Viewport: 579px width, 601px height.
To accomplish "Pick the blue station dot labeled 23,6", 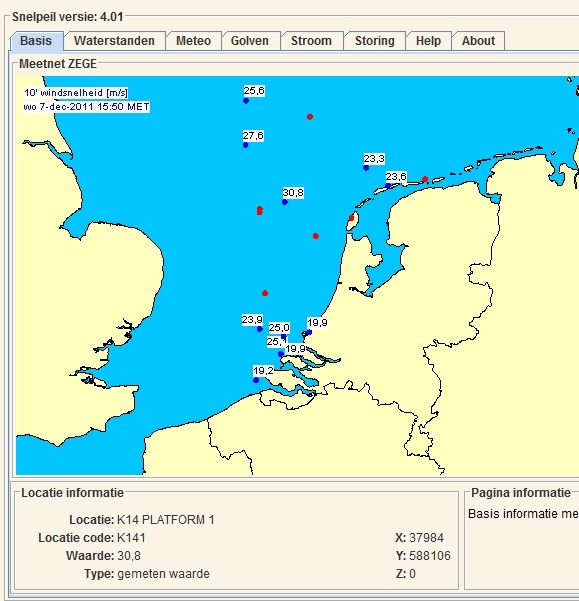I will coord(388,186).
